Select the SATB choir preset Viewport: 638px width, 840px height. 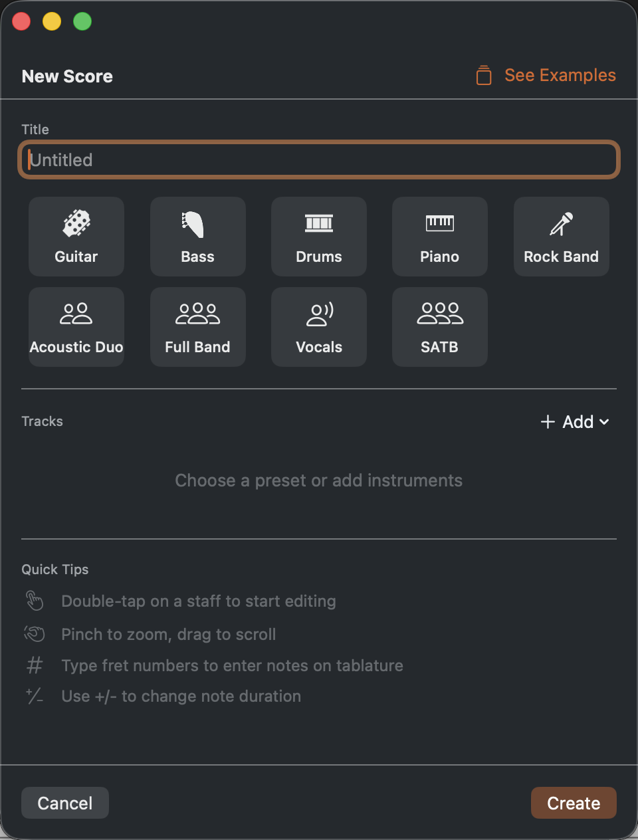440,327
